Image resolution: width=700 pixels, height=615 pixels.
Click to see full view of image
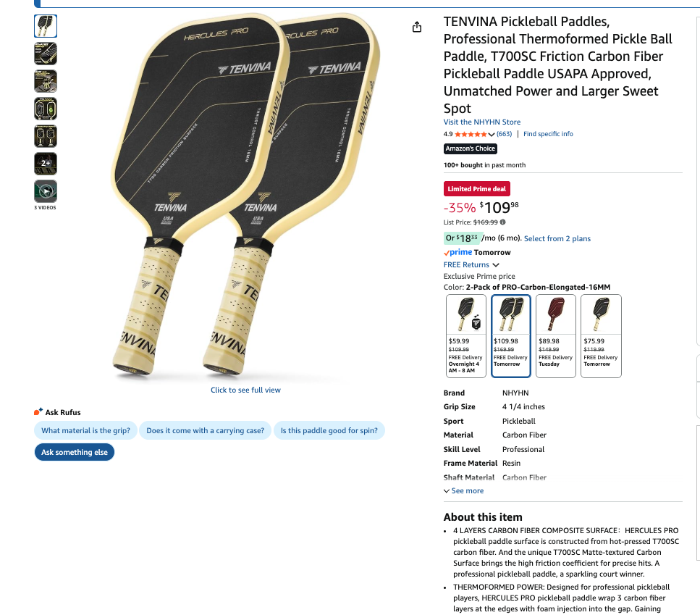[245, 390]
